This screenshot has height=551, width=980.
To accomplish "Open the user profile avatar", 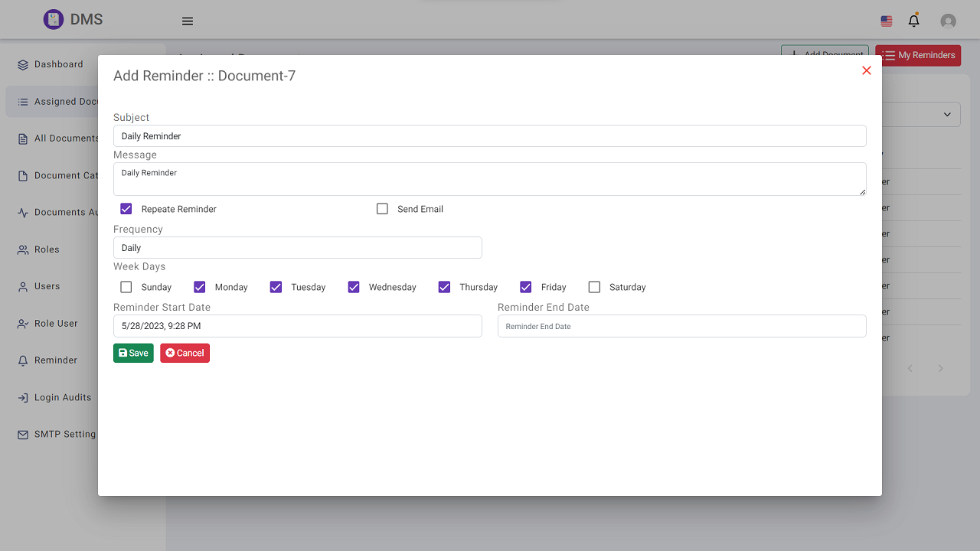I will (x=948, y=21).
